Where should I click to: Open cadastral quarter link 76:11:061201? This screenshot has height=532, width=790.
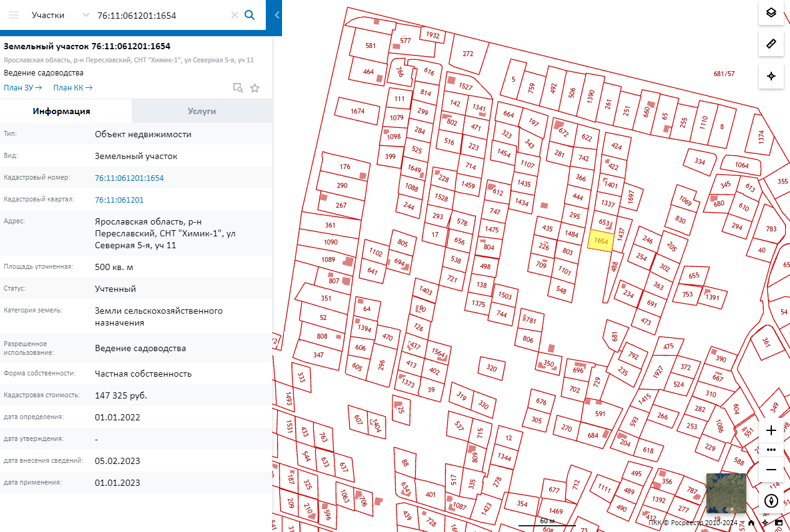(119, 200)
